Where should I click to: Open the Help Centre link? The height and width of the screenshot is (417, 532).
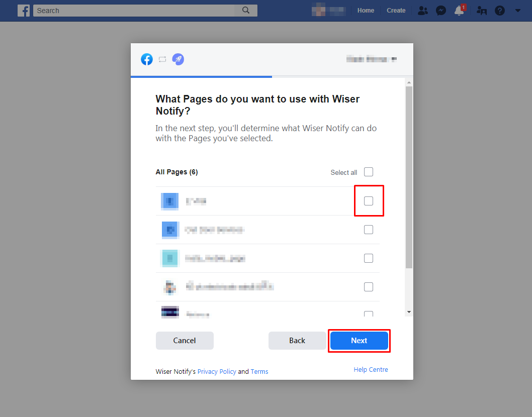[371, 370]
